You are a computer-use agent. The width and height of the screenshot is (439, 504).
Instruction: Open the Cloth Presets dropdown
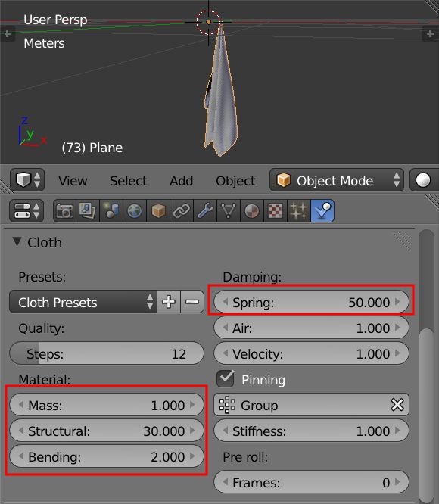tap(83, 302)
